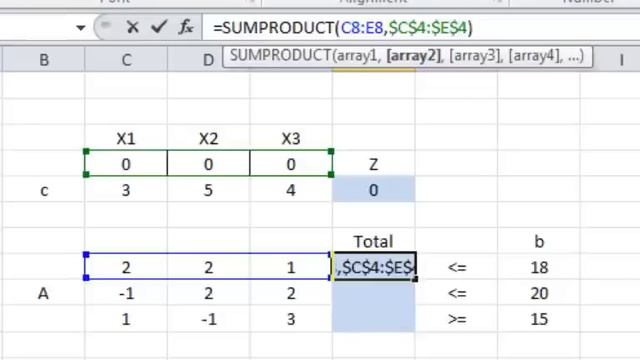Select the shaded Total cell for row 15

pyautogui.click(x=373, y=318)
